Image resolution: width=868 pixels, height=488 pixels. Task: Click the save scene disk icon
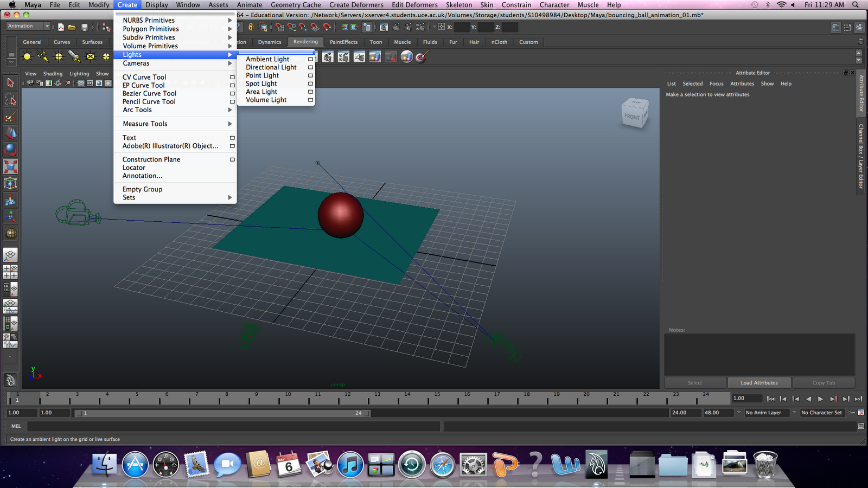click(x=84, y=27)
